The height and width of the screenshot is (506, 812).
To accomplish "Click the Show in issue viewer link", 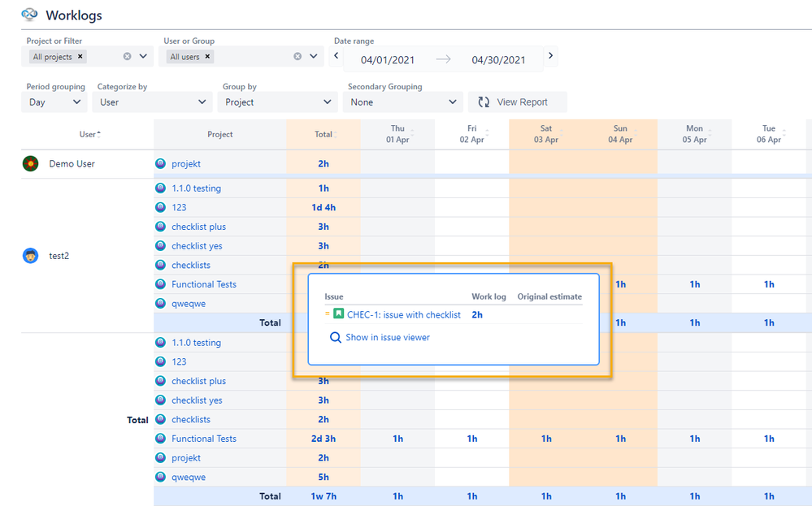I will tap(387, 338).
